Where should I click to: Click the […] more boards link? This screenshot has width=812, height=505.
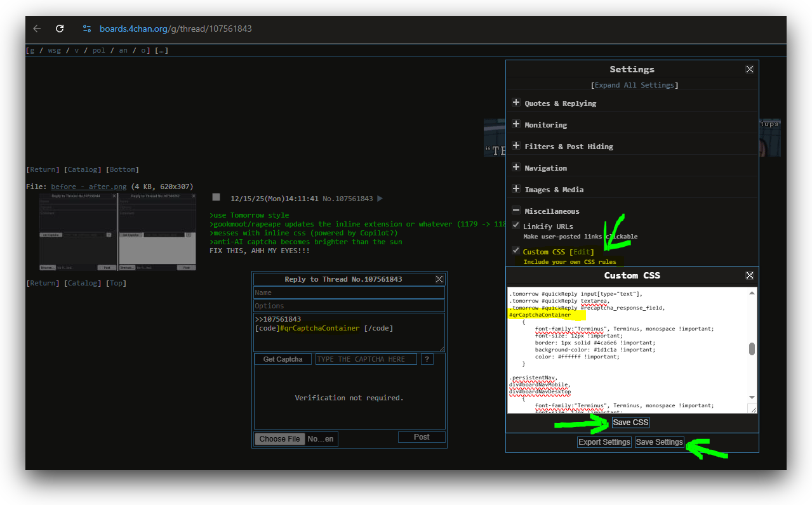161,50
